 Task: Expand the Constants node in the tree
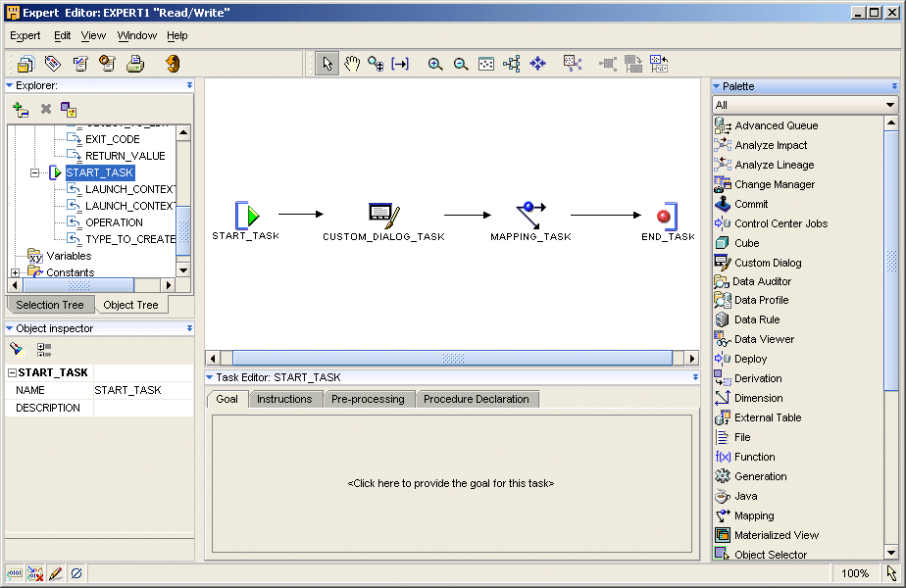13,272
